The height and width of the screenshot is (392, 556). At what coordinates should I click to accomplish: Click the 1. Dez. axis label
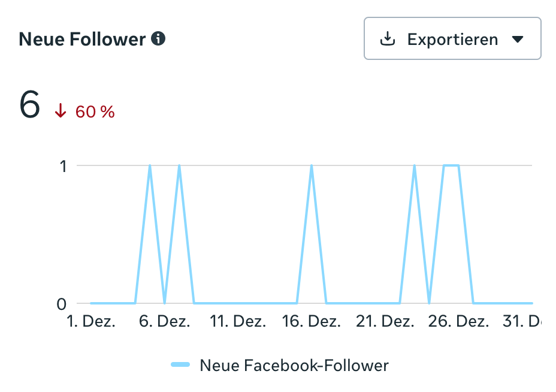[90, 321]
